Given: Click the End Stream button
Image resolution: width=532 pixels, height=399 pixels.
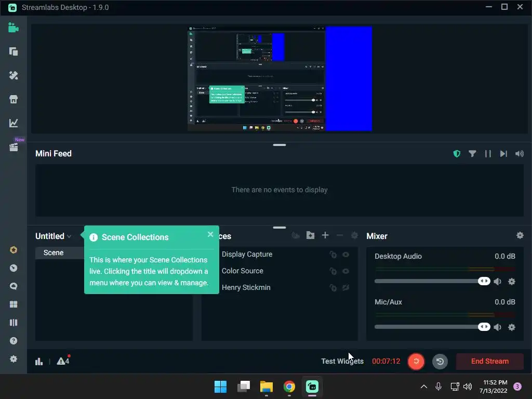Looking at the screenshot, I should [x=489, y=362].
